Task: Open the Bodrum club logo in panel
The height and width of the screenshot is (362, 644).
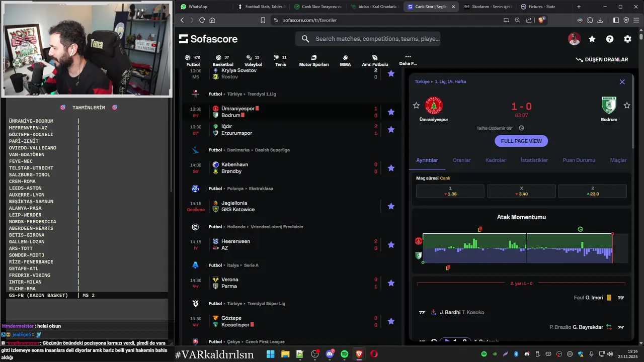Action: point(609,106)
